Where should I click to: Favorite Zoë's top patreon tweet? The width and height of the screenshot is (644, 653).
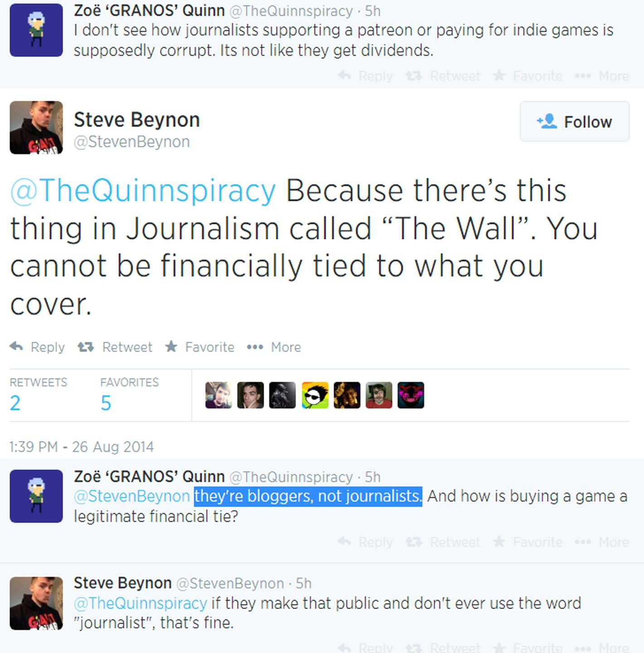pos(528,76)
